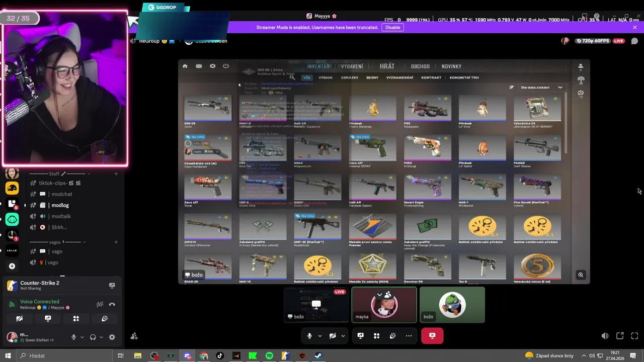644x362 pixels.
Task: Select the Desert Eagle Firebreathing item
Action: (x=427, y=187)
